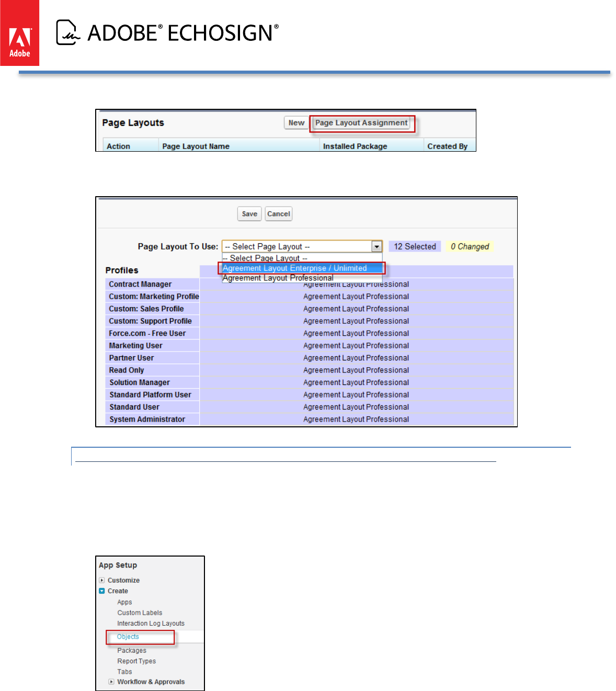Screen dimensions: 616x691
Task: Click the Profiles column header
Action: point(122,270)
